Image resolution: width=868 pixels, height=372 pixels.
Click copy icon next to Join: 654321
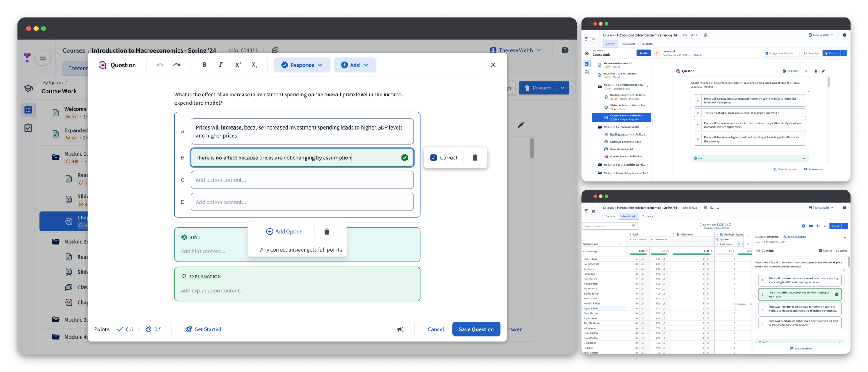[x=275, y=50]
